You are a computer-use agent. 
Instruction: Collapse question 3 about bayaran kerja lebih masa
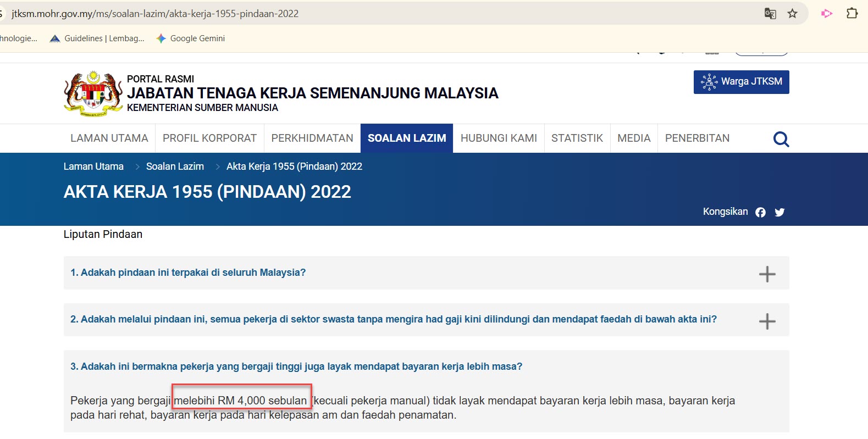pyautogui.click(x=296, y=366)
